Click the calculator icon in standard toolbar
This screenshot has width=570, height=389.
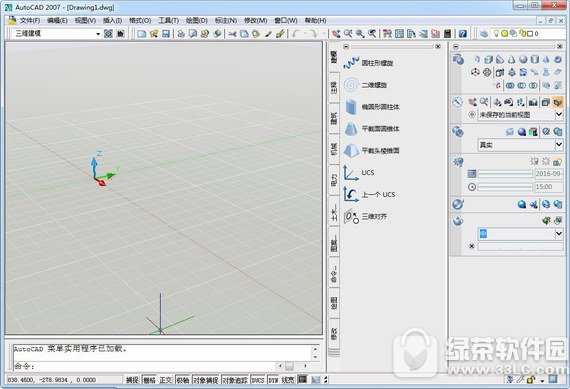(447, 34)
